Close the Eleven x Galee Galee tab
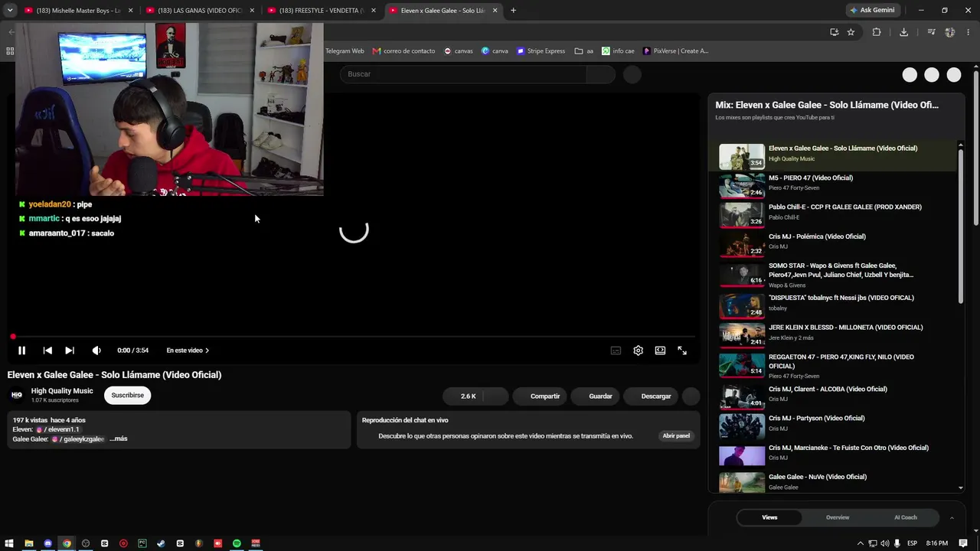The height and width of the screenshot is (551, 980). (495, 11)
